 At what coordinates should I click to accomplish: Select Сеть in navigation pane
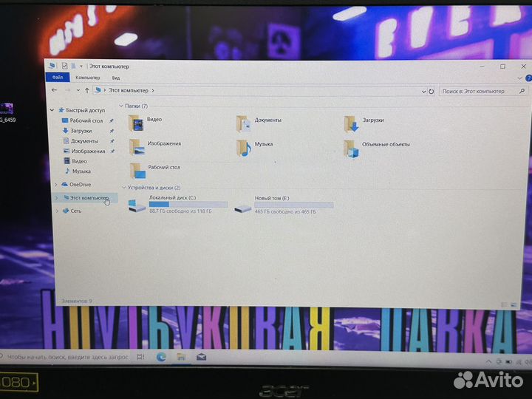coord(75,211)
